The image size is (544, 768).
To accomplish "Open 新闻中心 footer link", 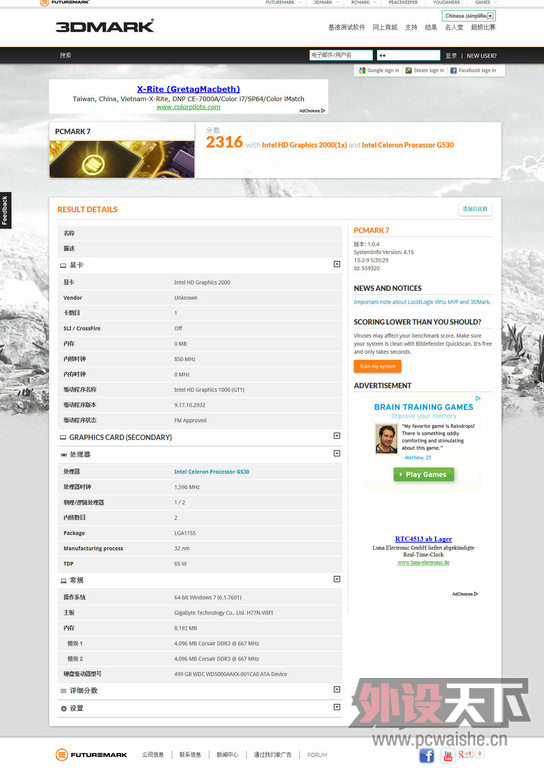I will point(227,755).
